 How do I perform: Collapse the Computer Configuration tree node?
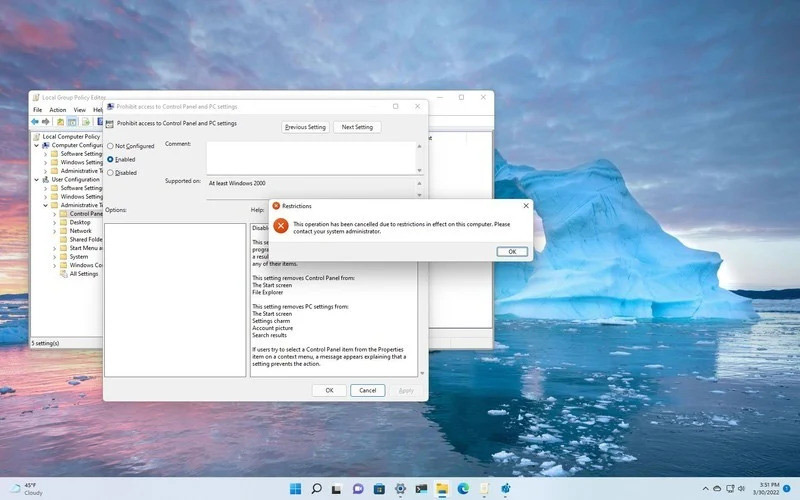click(x=37, y=145)
